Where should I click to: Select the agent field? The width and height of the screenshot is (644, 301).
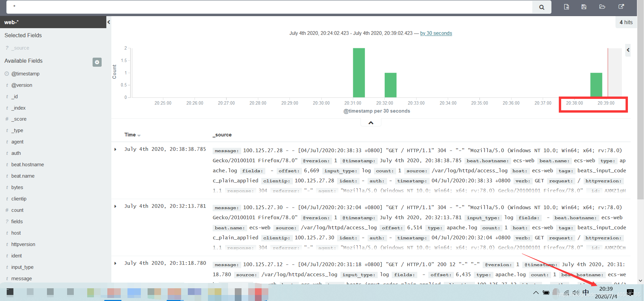pos(17,142)
